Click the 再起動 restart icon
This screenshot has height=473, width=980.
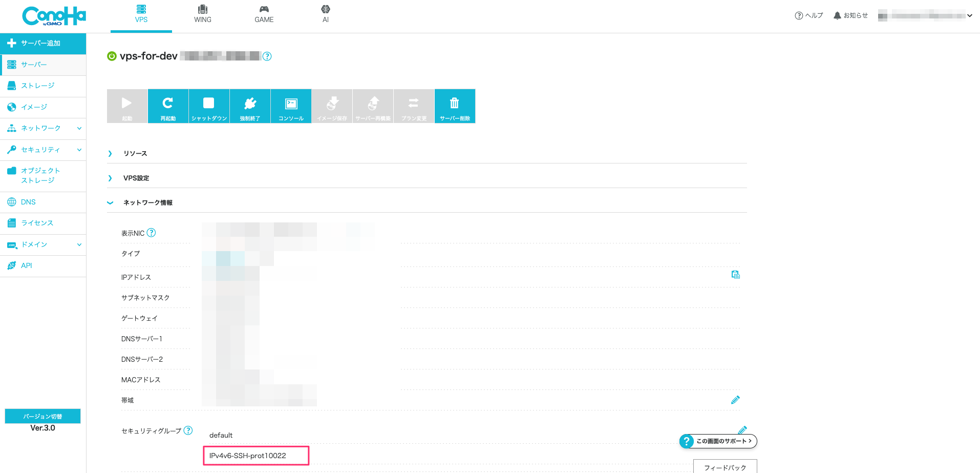168,106
